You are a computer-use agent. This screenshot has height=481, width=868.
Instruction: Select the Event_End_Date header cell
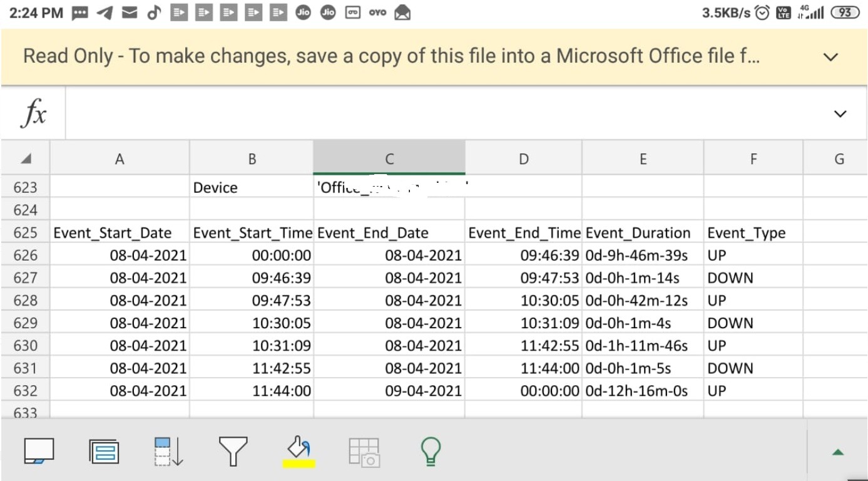[389, 232]
